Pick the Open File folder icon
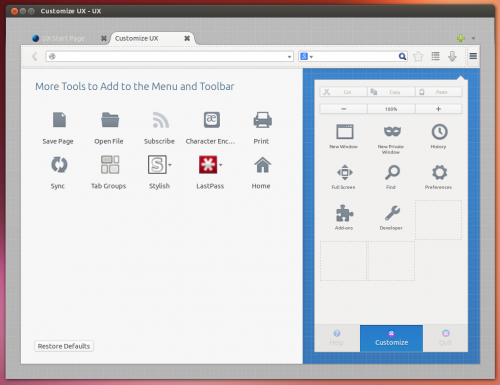The width and height of the screenshot is (500, 385). pyautogui.click(x=110, y=120)
